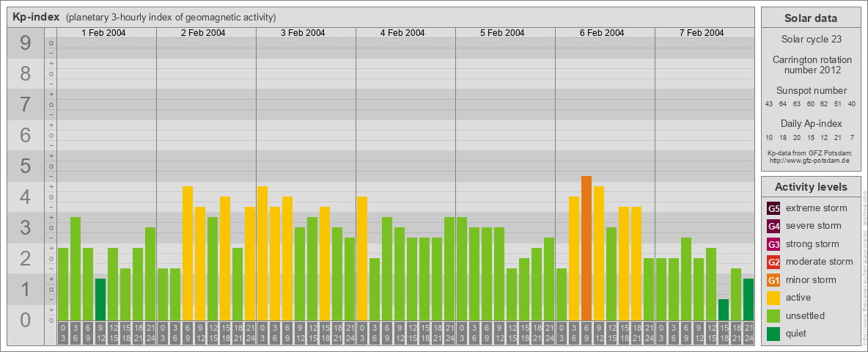868x352 pixels.
Task: Click the G5 extreme storm badge
Action: (x=773, y=208)
